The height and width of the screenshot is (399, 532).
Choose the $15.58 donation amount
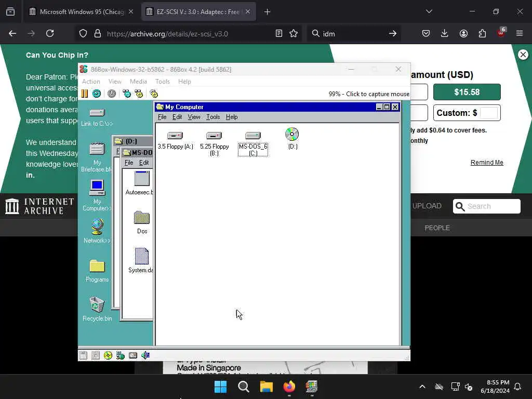(x=467, y=92)
